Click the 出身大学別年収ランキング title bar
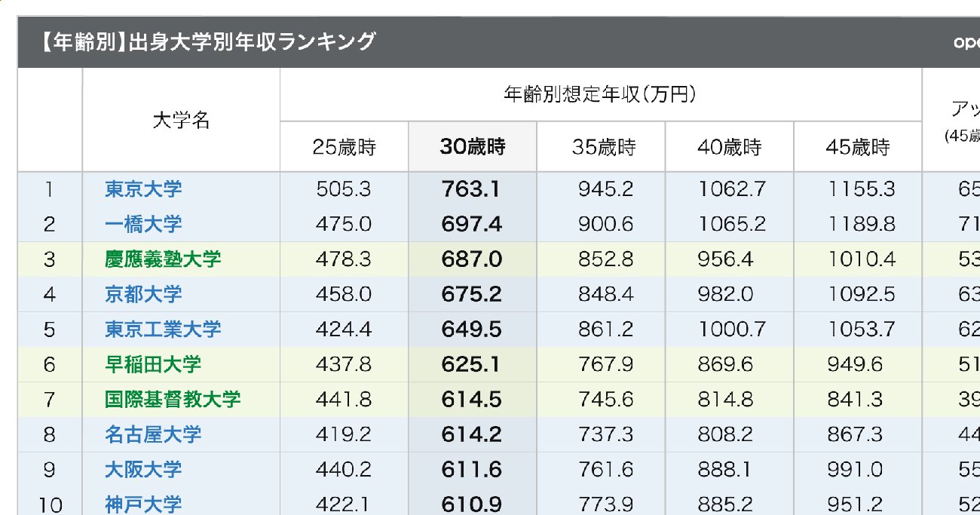The image size is (980, 515). [x=207, y=42]
